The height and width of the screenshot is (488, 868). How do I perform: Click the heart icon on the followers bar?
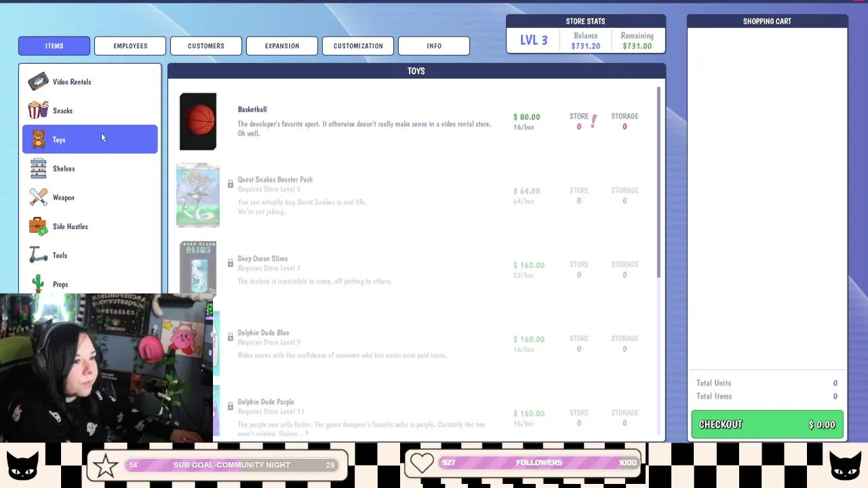[422, 463]
